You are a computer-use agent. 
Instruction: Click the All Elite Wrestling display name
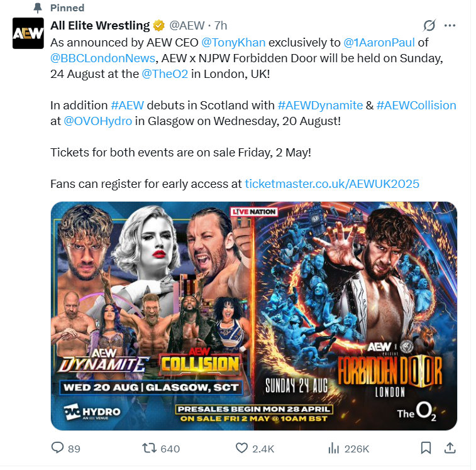(x=100, y=26)
